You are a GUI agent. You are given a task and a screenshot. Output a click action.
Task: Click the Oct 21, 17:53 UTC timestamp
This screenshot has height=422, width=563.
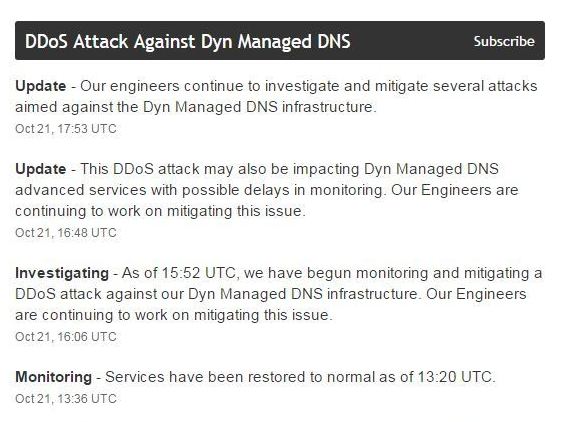tap(66, 129)
